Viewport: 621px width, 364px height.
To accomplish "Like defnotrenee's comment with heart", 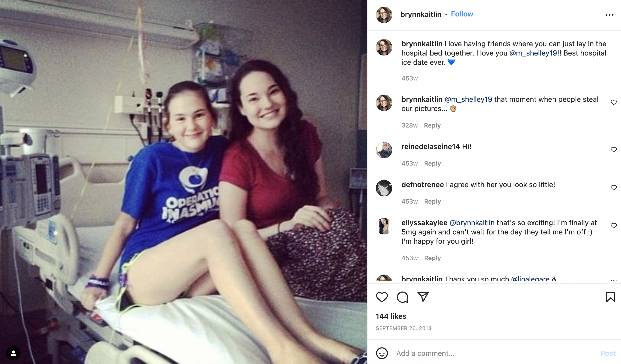I will pos(614,188).
